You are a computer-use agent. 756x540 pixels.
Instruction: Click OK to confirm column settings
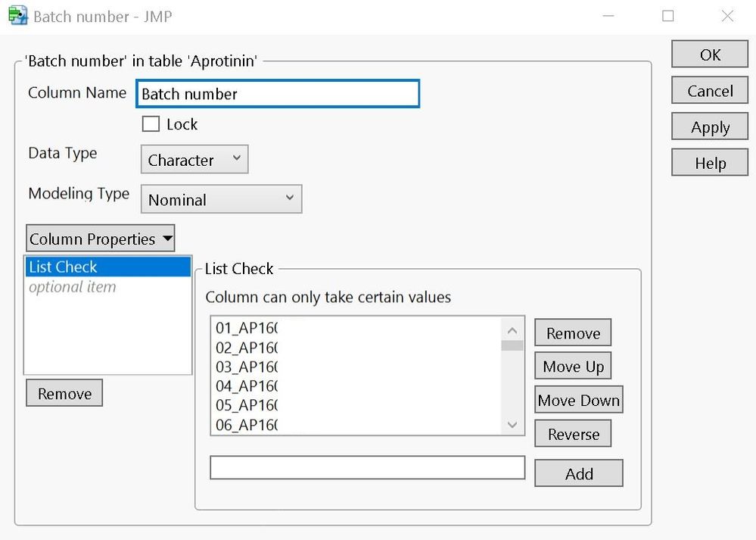pos(710,55)
